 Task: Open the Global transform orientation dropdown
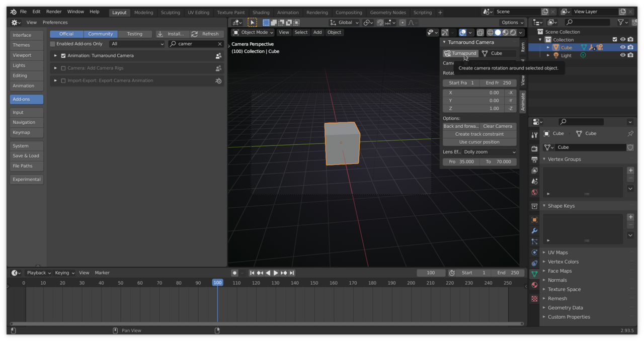click(x=345, y=22)
